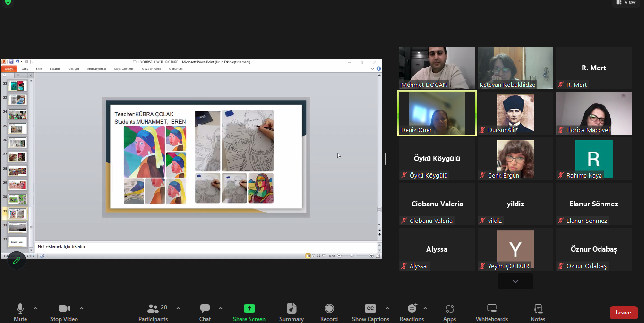Open the Slayt Gösterisi ribbon tab
Image resolution: width=644 pixels, height=323 pixels.
[124, 69]
